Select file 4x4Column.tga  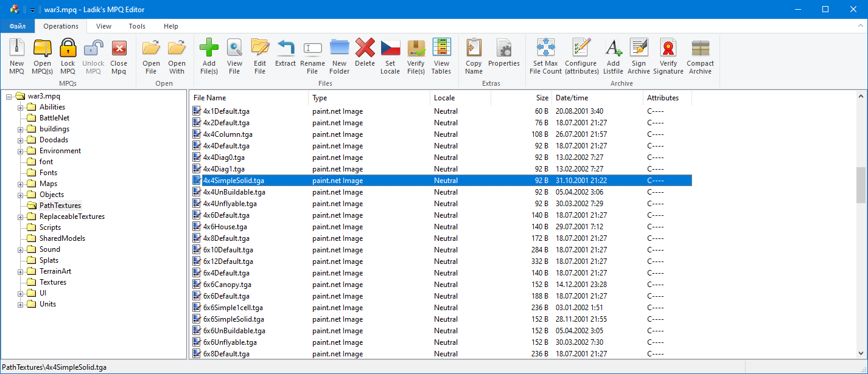(228, 134)
